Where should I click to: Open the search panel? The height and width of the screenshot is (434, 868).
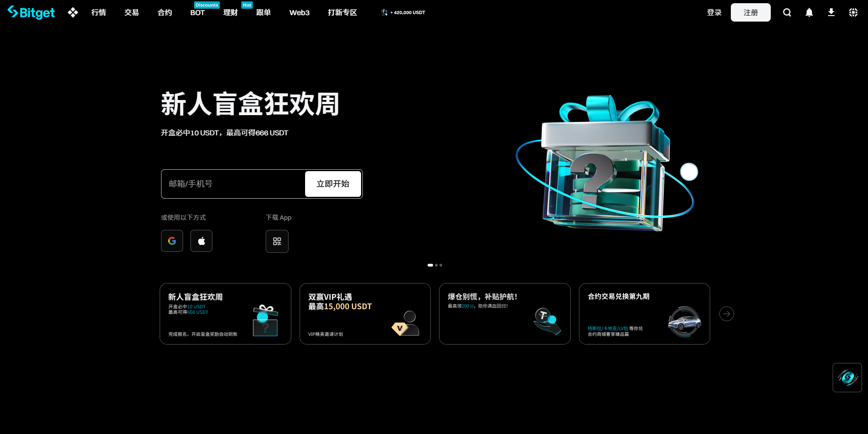coord(787,12)
